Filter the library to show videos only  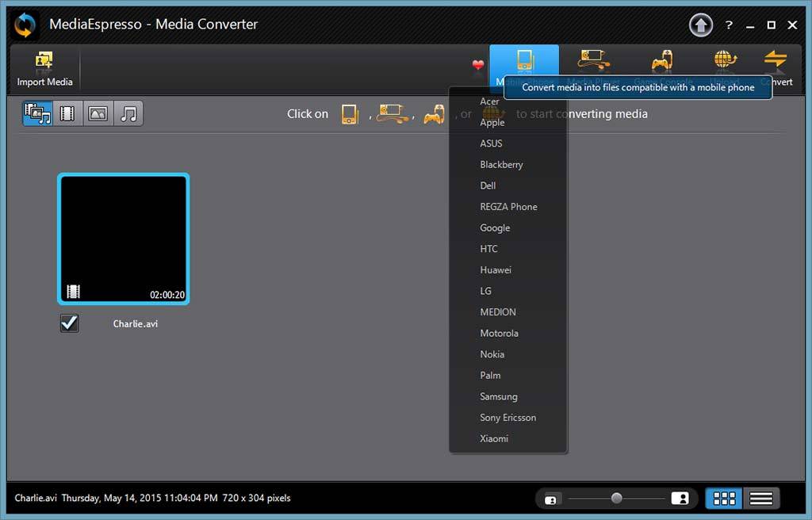(67, 114)
